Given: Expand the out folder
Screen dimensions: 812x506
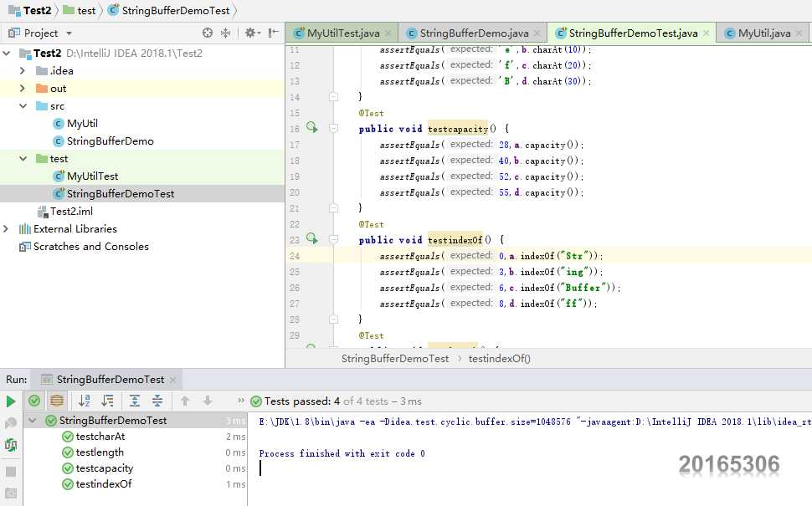Looking at the screenshot, I should (x=23, y=89).
